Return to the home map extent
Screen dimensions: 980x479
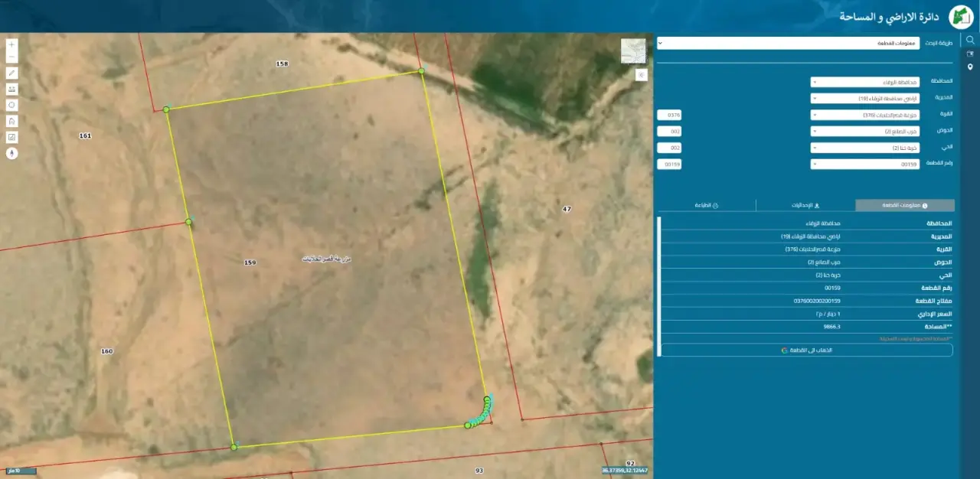pos(11,121)
